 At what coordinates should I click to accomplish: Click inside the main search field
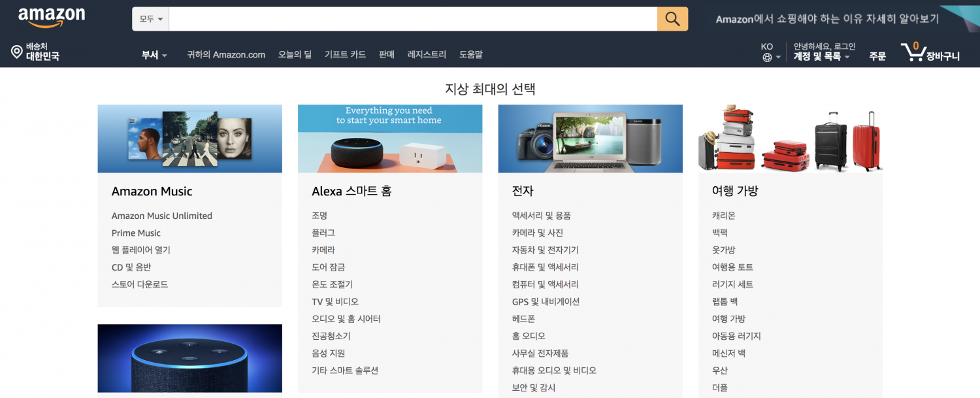pyautogui.click(x=413, y=19)
